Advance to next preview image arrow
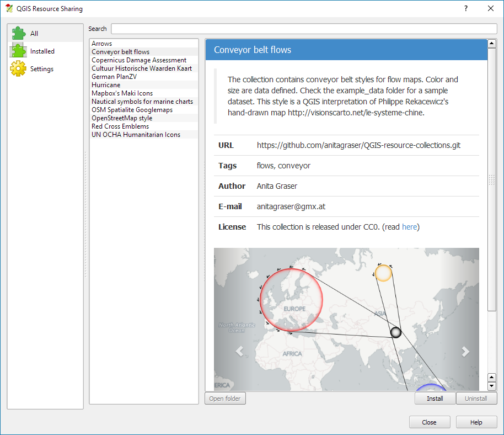Screen dimensions: 504x435 pos(465,351)
